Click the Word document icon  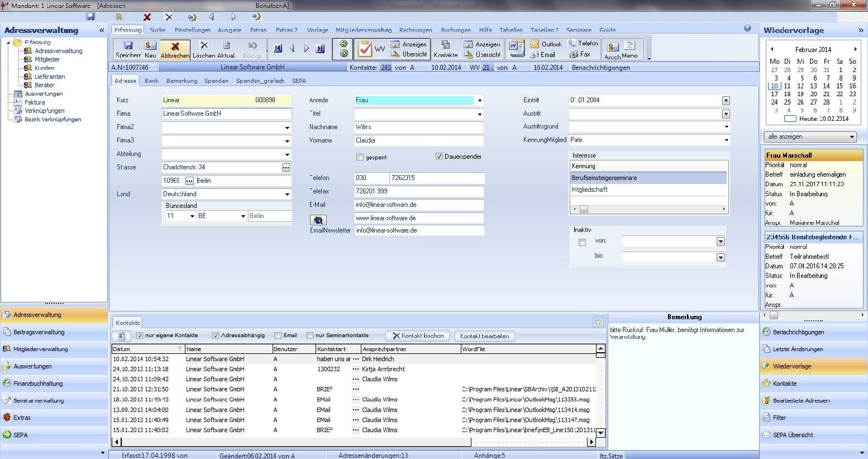click(516, 49)
